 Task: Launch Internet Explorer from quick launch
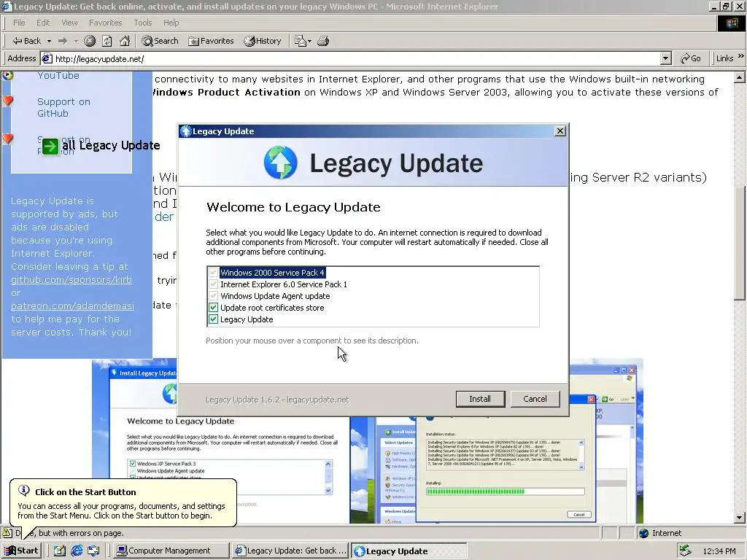77,551
